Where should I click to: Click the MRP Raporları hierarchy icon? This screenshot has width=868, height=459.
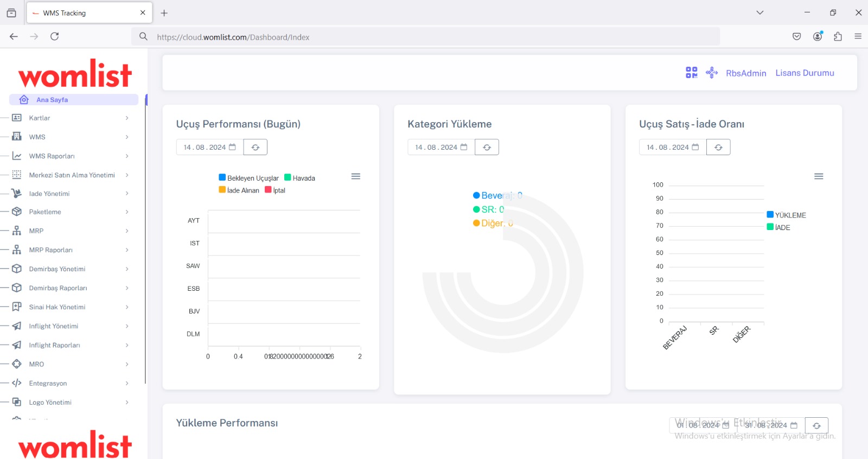pos(17,250)
